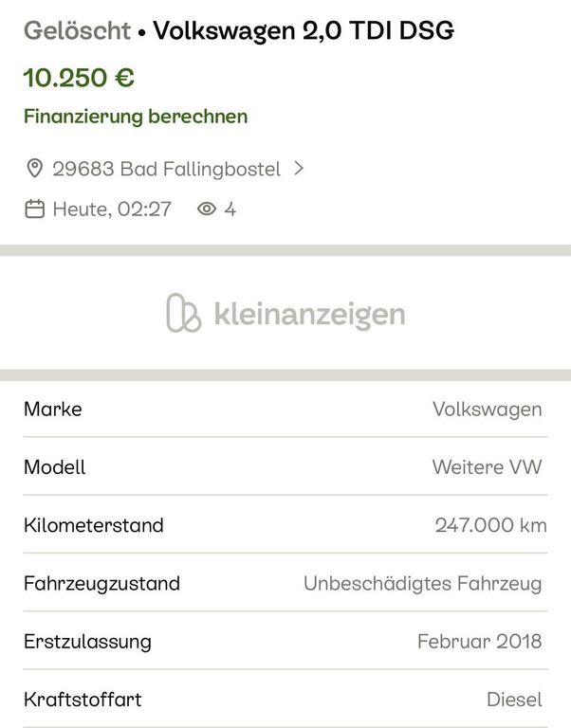Click the calendar icon beside posting time
571x728 pixels.
tap(34, 209)
